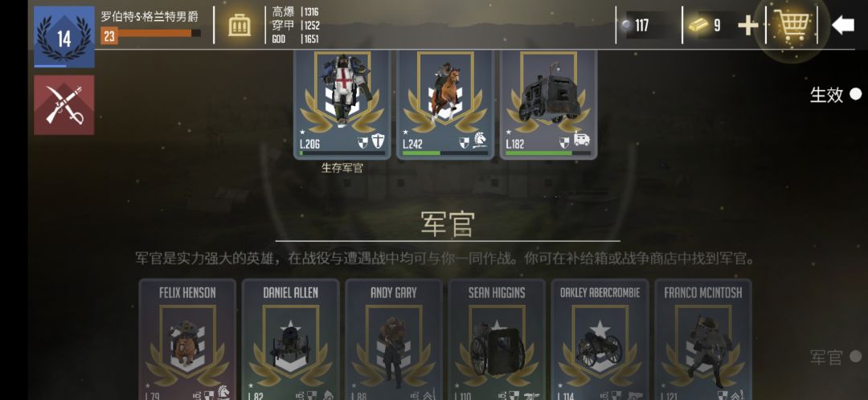Select the Andy Gary officer card

394,340
